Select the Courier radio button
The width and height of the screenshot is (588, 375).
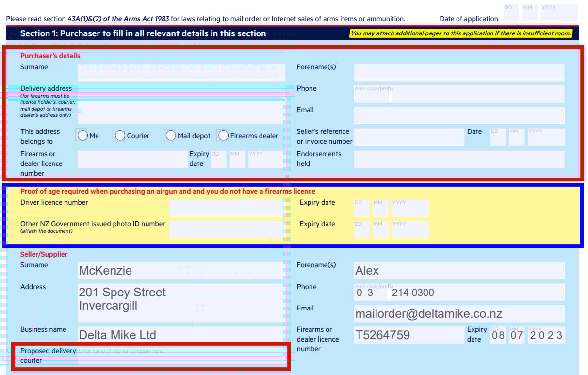pos(119,135)
